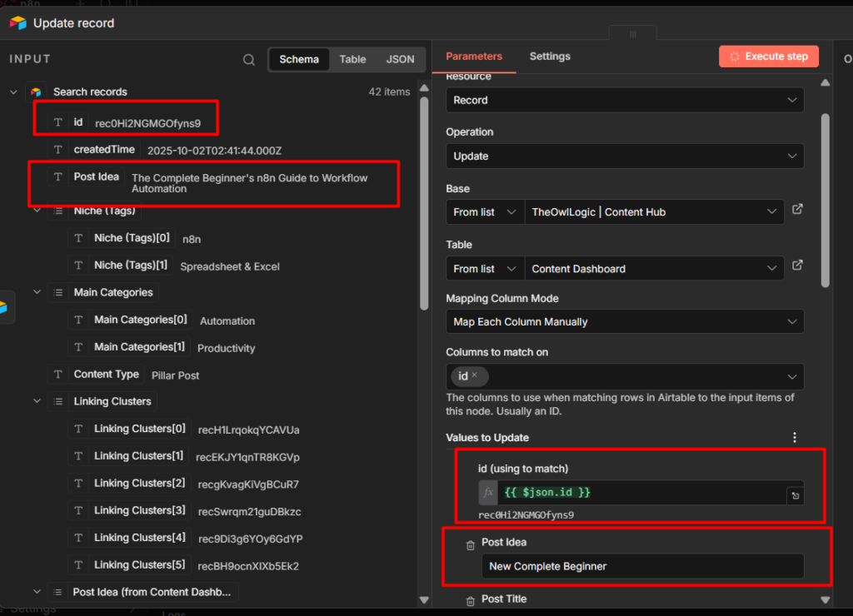Switch the input view to Table
The width and height of the screenshot is (853, 616).
352,60
